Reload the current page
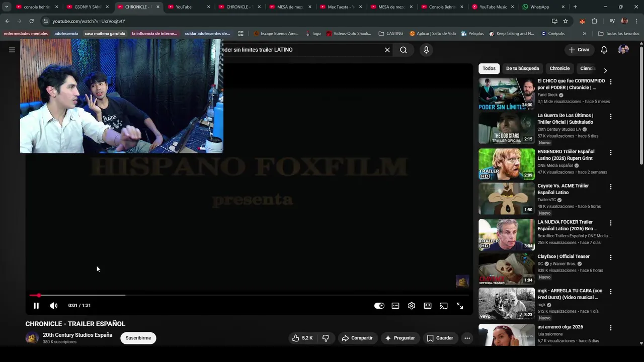 (31, 21)
